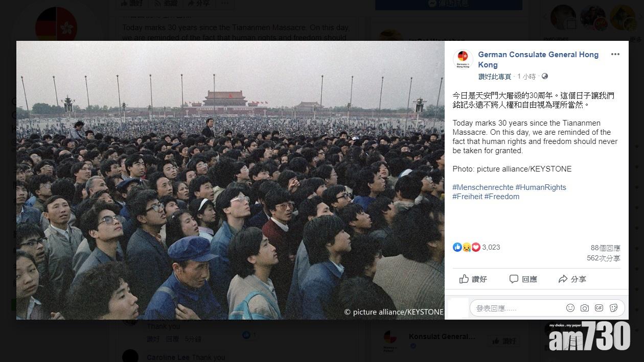
Task: Open the three-dot post options menu
Action: (x=615, y=54)
